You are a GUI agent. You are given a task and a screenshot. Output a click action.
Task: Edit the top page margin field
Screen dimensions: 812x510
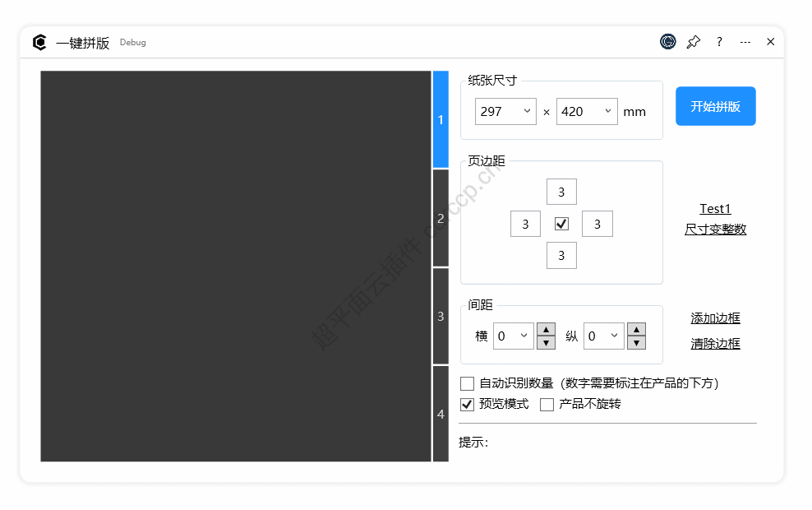(x=561, y=192)
